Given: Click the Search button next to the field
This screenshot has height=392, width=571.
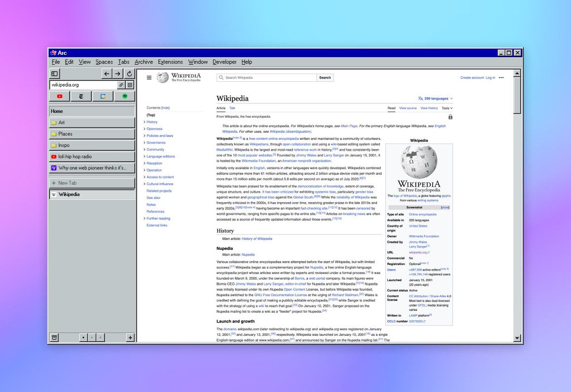Looking at the screenshot, I should (325, 78).
